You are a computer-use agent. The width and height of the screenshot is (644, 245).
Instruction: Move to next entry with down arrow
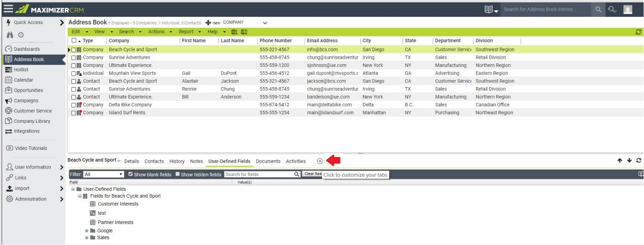(x=629, y=161)
